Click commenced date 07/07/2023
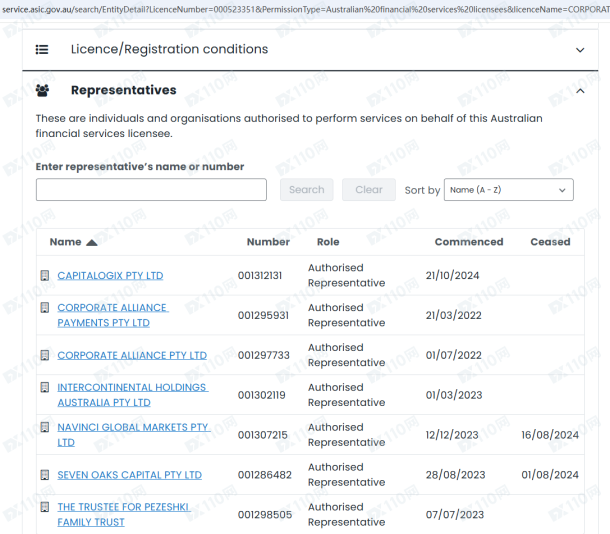The height and width of the screenshot is (534, 610). coord(454,515)
